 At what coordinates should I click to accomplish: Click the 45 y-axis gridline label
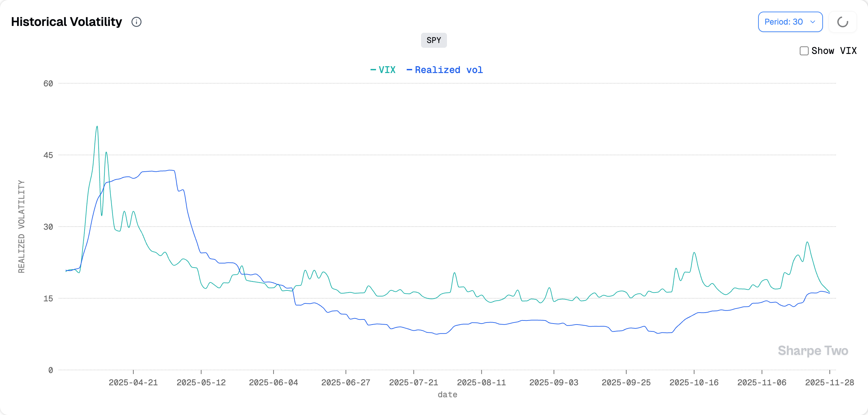click(x=48, y=155)
